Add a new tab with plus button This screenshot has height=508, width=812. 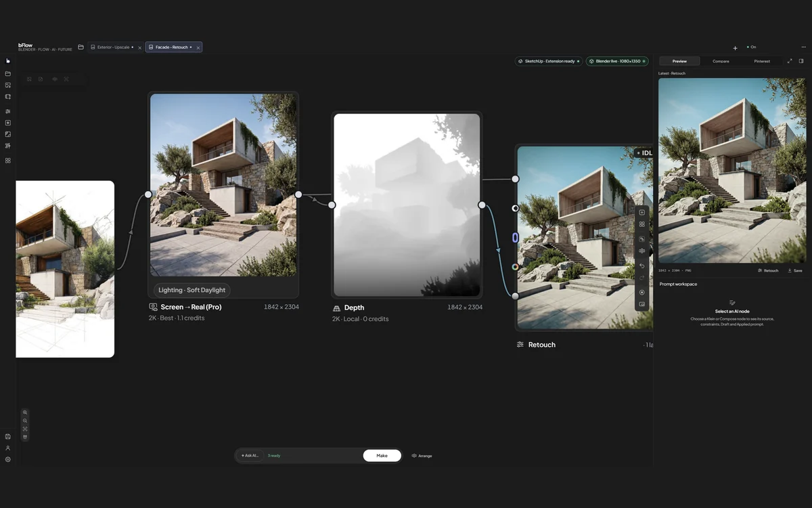click(x=735, y=48)
